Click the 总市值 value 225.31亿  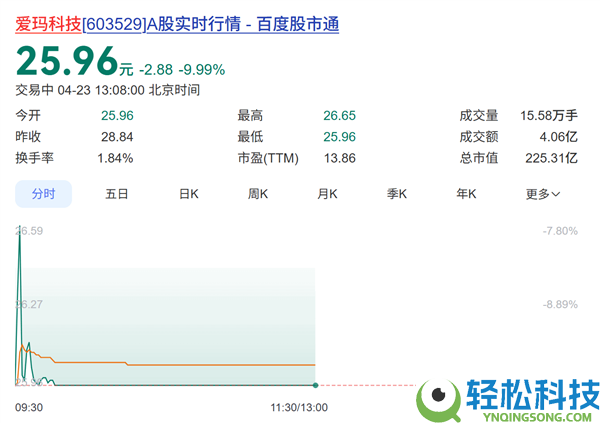click(x=551, y=158)
